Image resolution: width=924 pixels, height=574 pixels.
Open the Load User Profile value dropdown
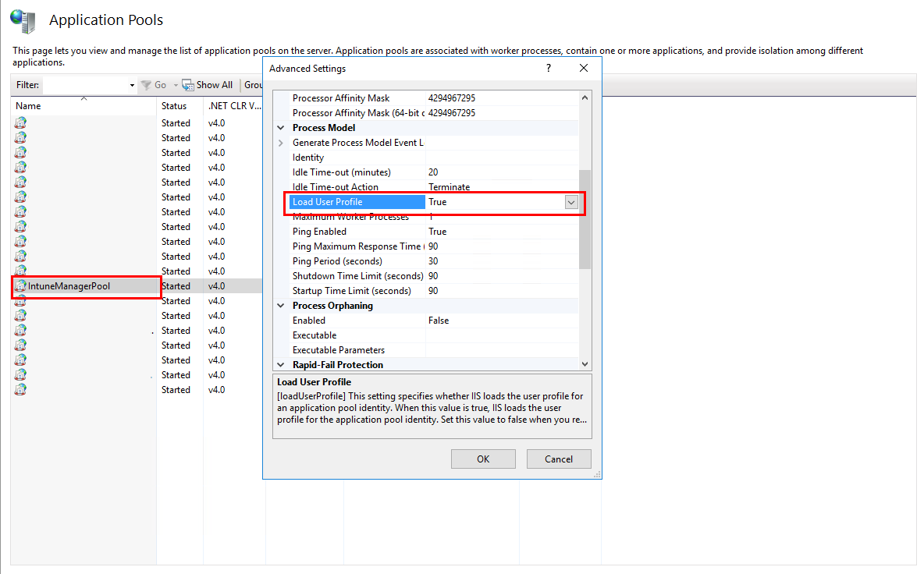[571, 202]
